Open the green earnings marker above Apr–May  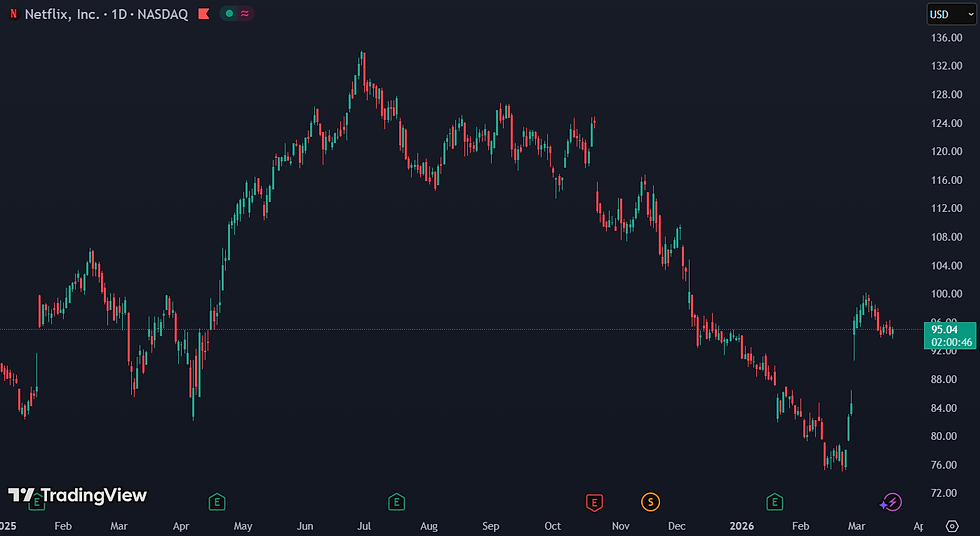point(217,502)
